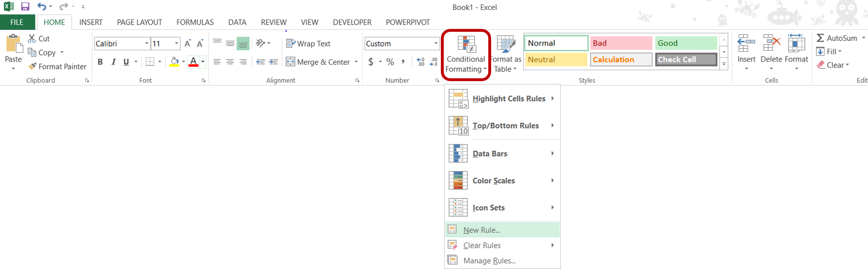Image resolution: width=868 pixels, height=269 pixels.
Task: Click the Format cells icon
Action: tap(796, 43)
